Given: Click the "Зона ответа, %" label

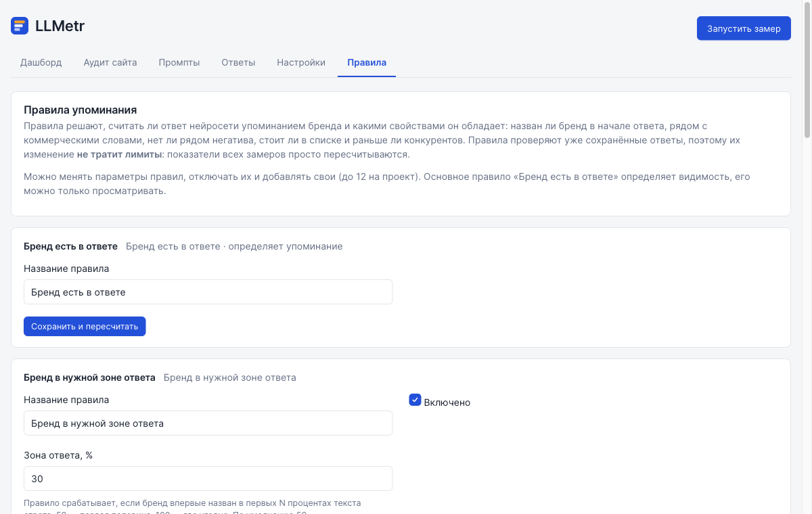Looking at the screenshot, I should [x=58, y=455].
